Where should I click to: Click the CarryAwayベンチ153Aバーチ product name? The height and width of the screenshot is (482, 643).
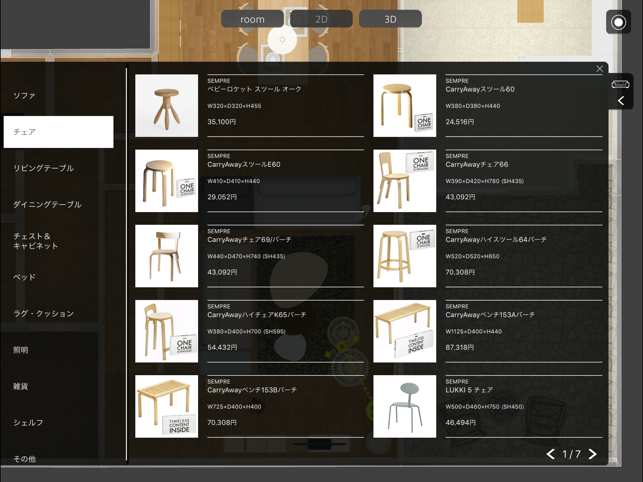point(490,315)
